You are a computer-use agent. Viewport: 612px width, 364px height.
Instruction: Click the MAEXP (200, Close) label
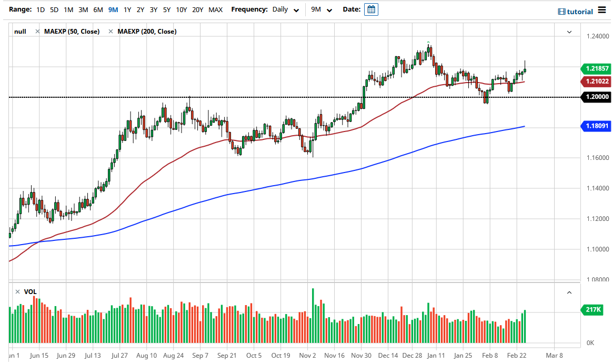pos(147,31)
